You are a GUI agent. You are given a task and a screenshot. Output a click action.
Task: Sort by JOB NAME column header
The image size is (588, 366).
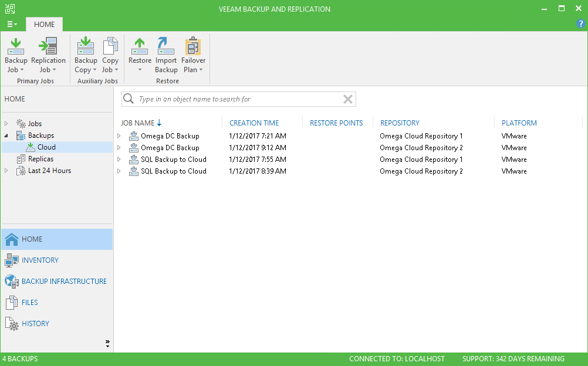[138, 123]
